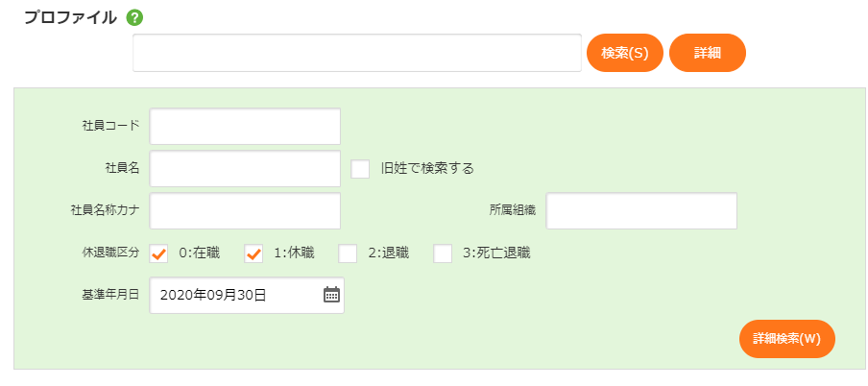Focus the 社員名称カナ text field

click(245, 211)
